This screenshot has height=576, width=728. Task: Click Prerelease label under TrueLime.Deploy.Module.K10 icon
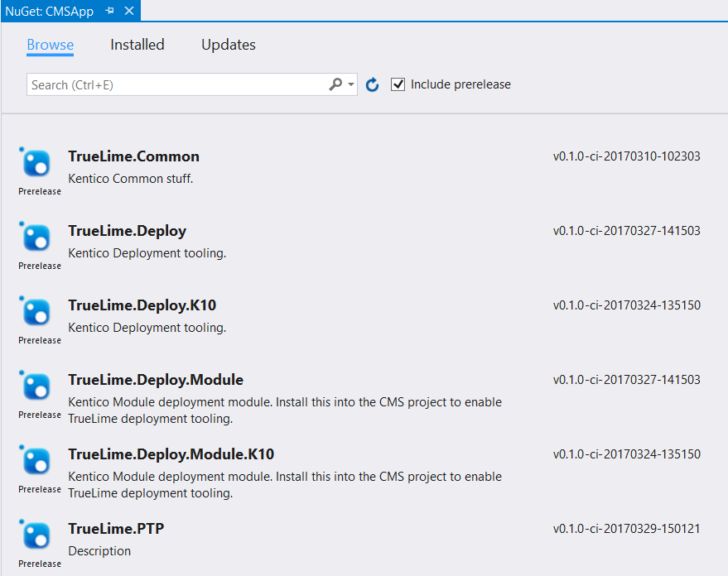tap(40, 489)
